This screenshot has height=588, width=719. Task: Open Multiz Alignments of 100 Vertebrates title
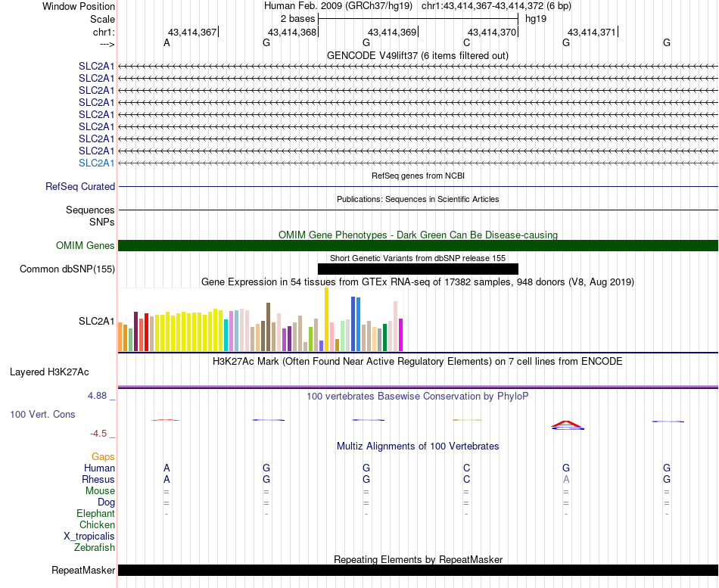point(418,446)
